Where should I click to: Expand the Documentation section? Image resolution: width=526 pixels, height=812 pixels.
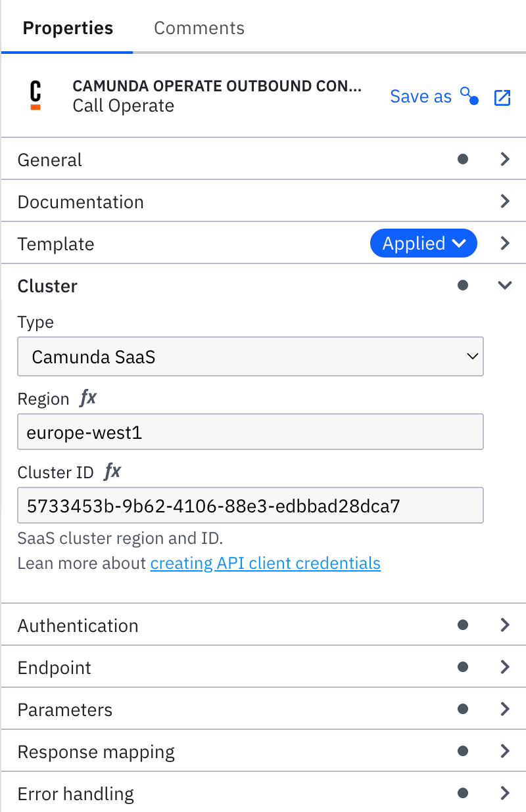tap(505, 201)
